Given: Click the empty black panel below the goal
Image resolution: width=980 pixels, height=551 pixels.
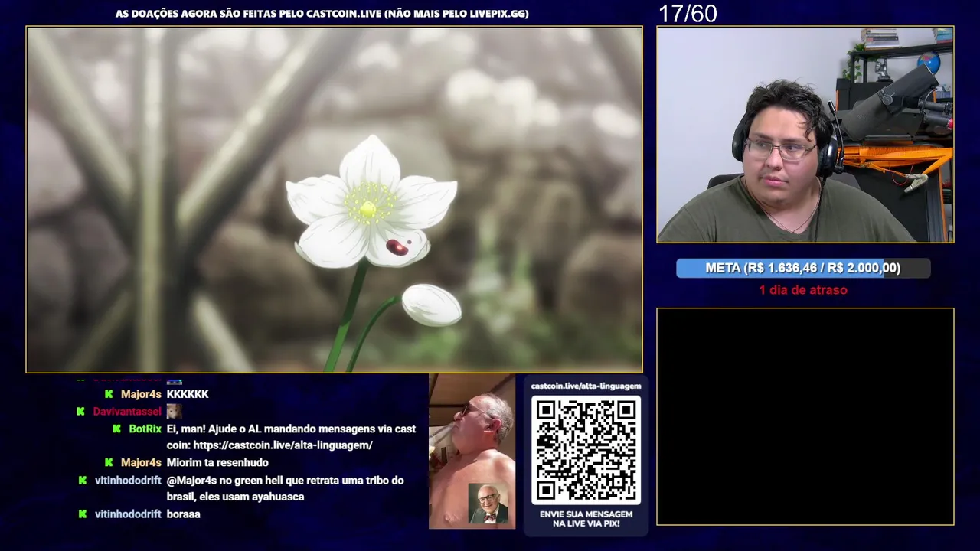Looking at the screenshot, I should click(805, 416).
